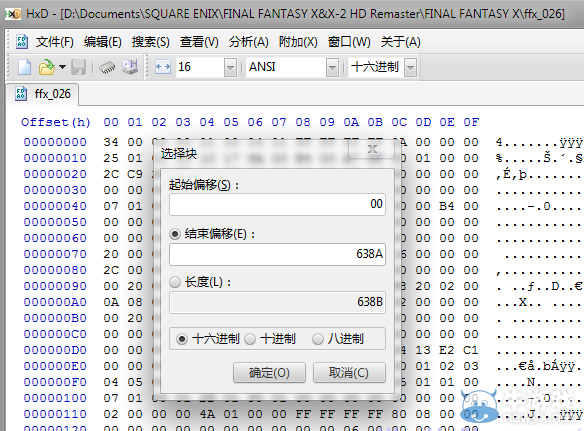Viewport: 584px width, 431px height.
Task: Close the 选择块 dialog with X button
Action: click(x=372, y=149)
